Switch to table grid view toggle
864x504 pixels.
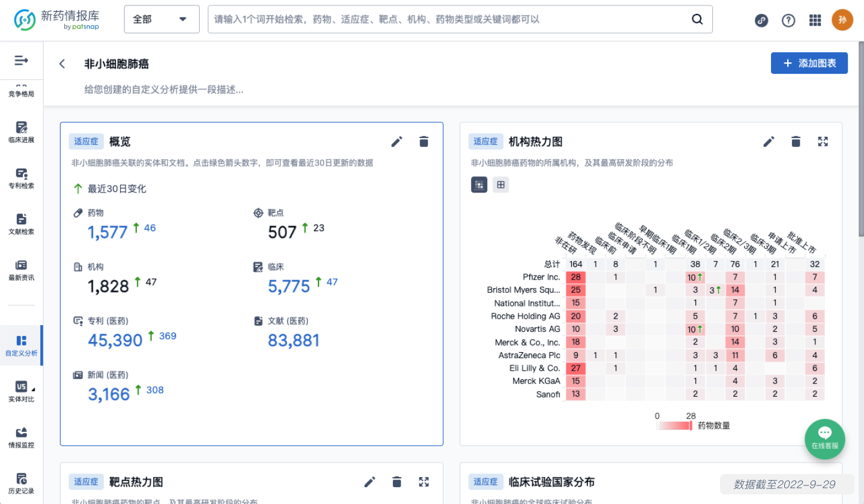pos(500,185)
